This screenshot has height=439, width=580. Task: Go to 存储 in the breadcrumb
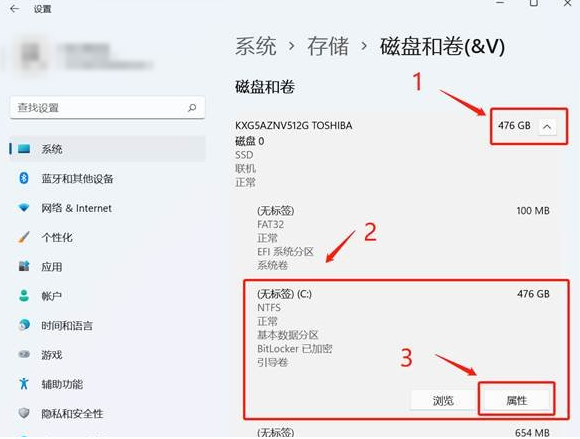328,47
